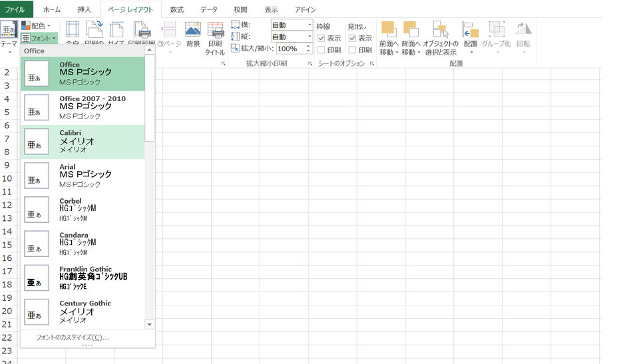This screenshot has height=364, width=639.
Task: Select the Calibri メイリオ font theme
Action: [83, 142]
